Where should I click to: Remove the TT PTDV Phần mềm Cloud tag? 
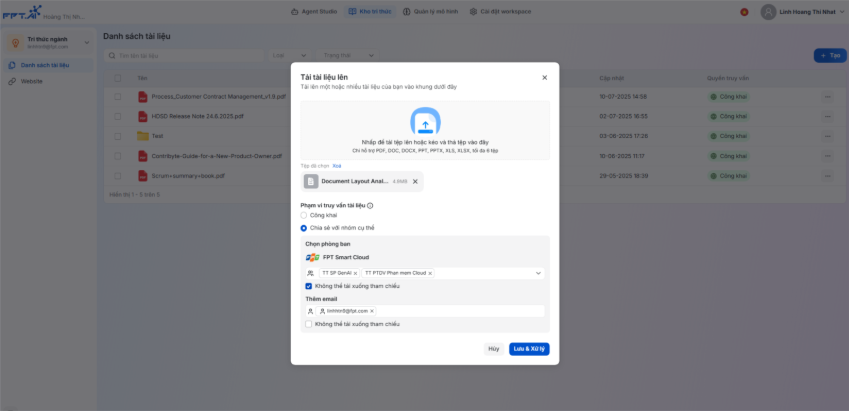click(430, 273)
